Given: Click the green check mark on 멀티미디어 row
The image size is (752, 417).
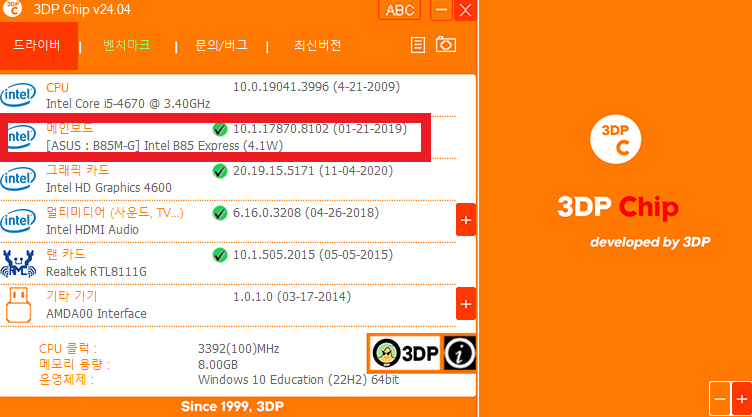Looking at the screenshot, I should coord(220,213).
